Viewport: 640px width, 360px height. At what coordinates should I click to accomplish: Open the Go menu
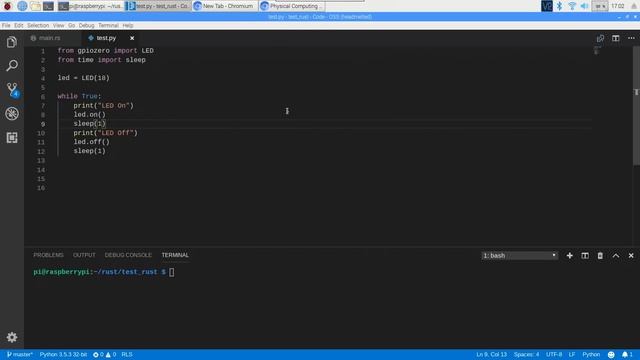point(71,25)
